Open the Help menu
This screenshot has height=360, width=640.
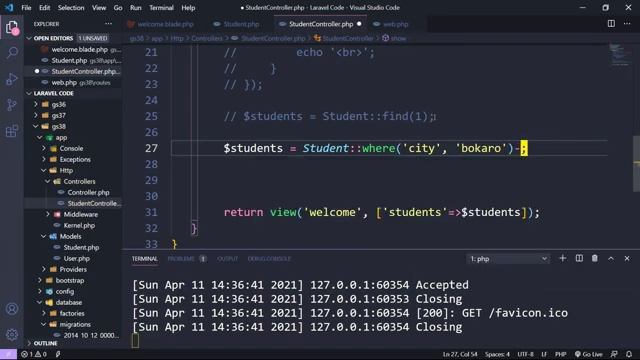[188, 7]
